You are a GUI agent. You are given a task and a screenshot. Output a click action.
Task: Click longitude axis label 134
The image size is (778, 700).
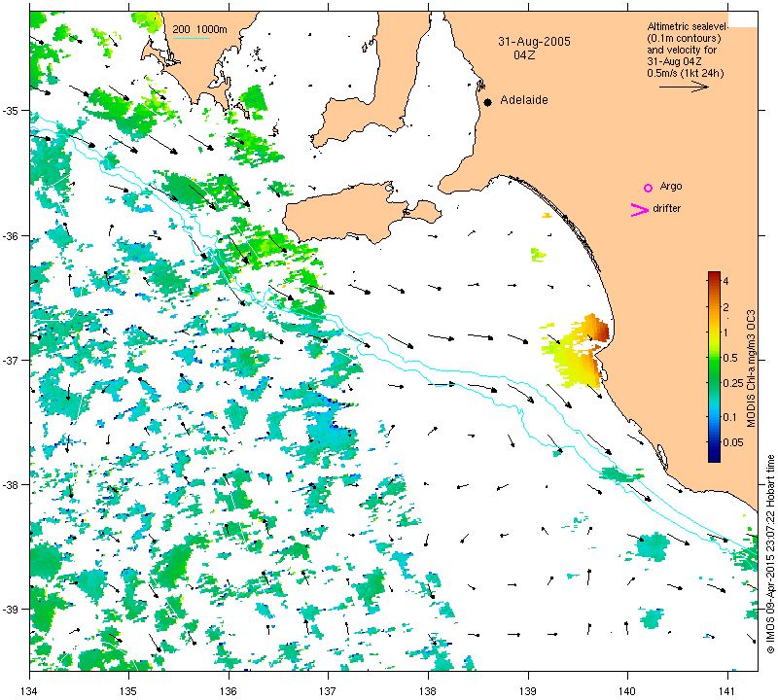[x=30, y=690]
